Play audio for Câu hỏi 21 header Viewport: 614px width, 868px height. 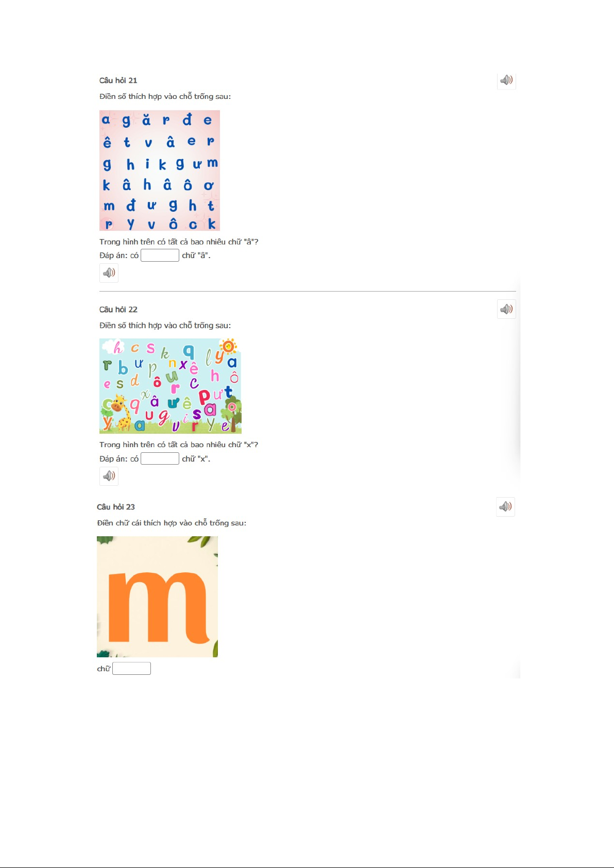pos(506,80)
